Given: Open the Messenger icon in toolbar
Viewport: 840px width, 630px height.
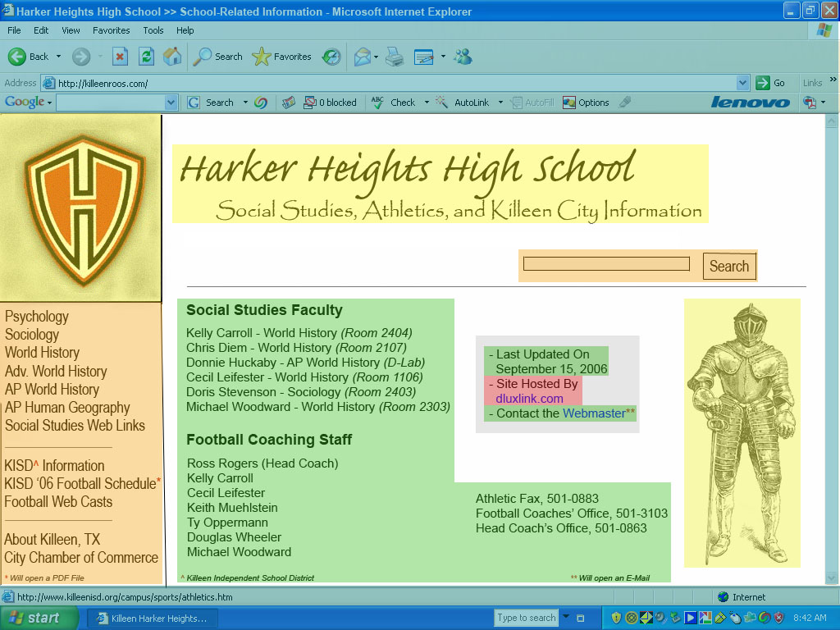Looking at the screenshot, I should [463, 57].
